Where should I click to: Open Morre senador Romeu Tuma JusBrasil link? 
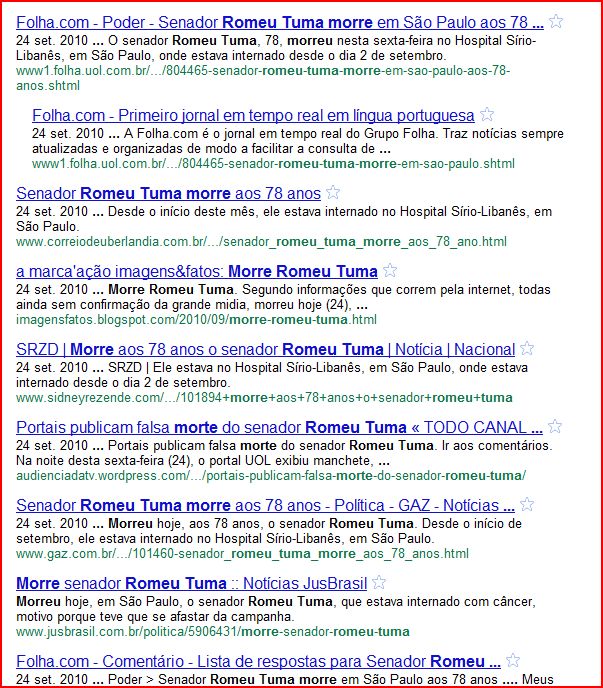tap(191, 583)
